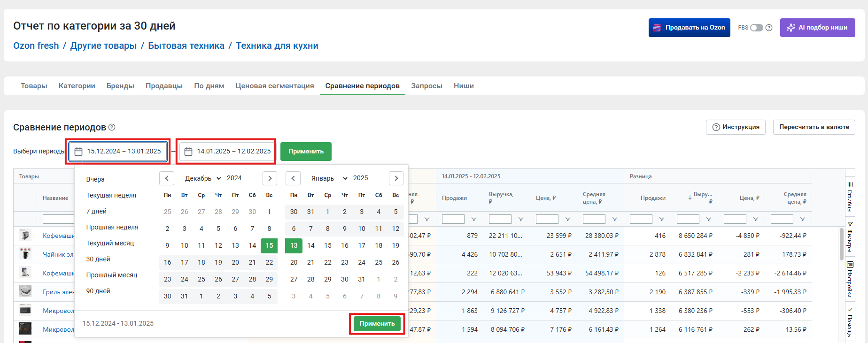
Task: Switch to the Ниши tab
Action: [464, 86]
